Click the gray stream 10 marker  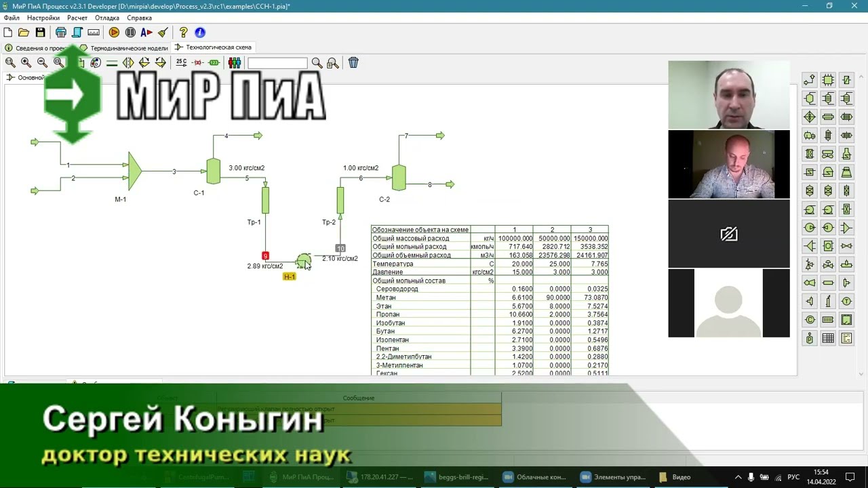[340, 248]
